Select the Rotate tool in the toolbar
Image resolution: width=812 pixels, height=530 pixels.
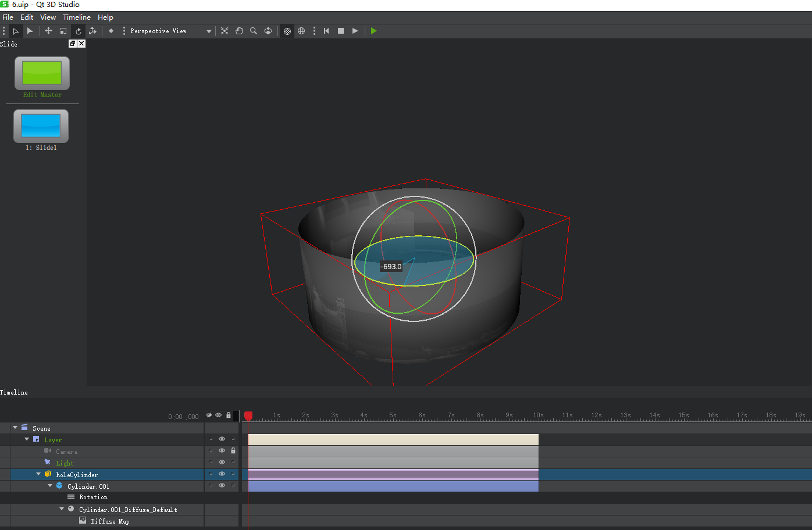click(x=79, y=31)
